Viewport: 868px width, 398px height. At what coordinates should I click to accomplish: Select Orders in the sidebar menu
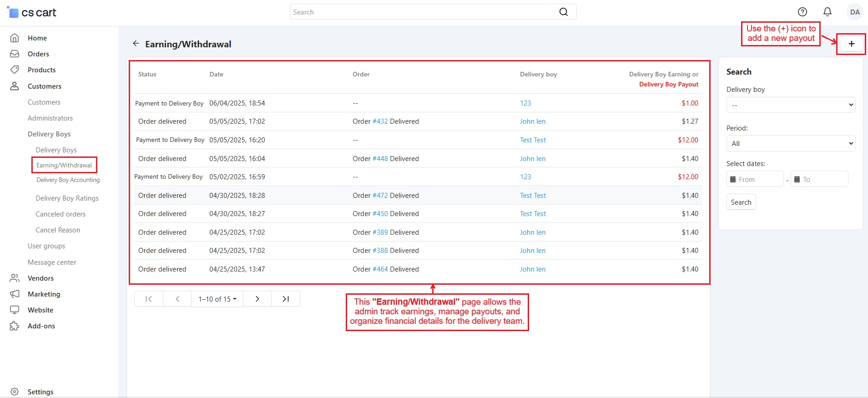point(38,54)
